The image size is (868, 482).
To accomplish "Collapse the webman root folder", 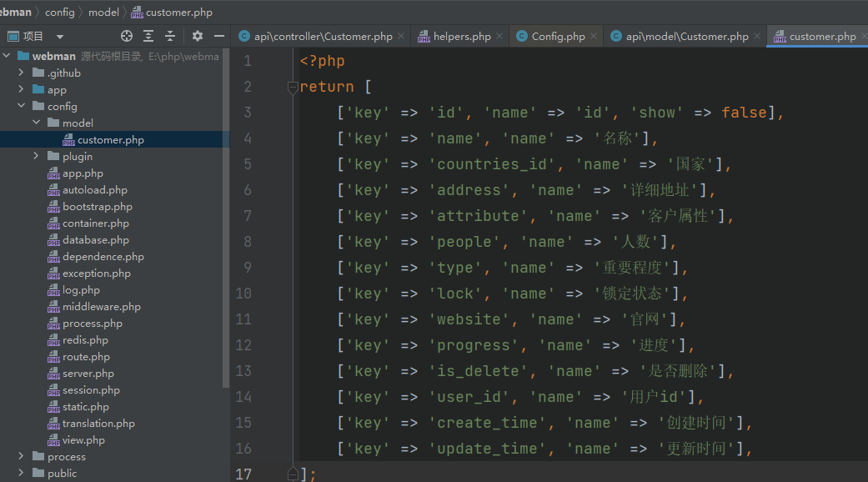I will pyautogui.click(x=7, y=56).
